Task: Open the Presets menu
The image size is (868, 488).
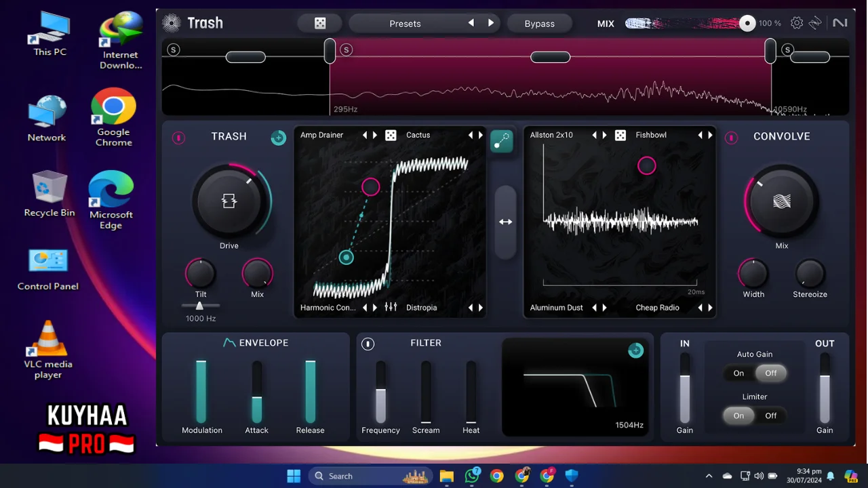Action: pyautogui.click(x=405, y=23)
